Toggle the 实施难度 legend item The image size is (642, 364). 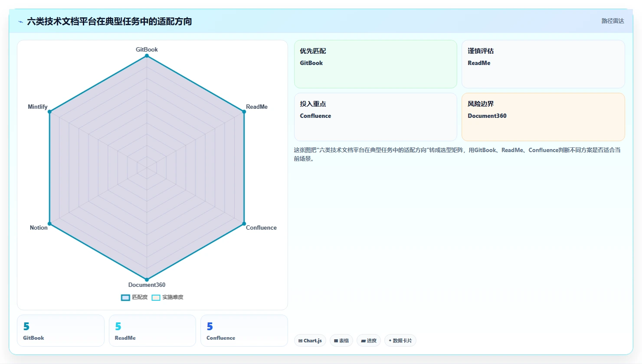(167, 297)
